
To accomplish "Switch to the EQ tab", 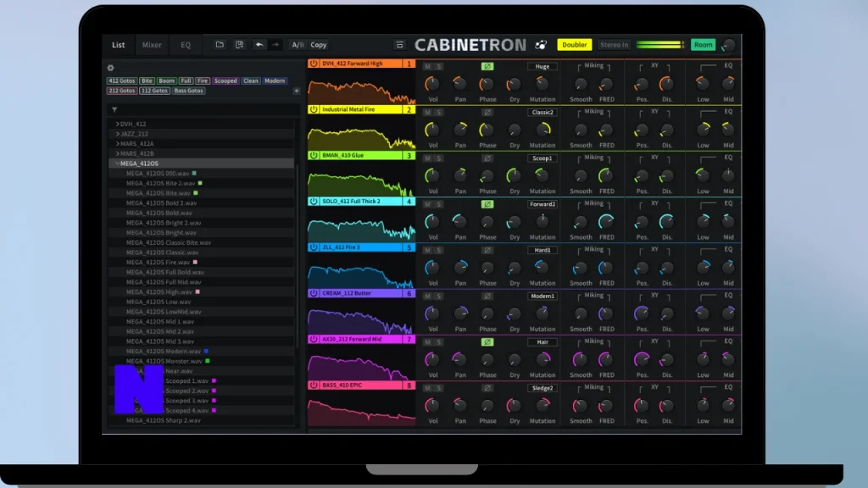I will 186,45.
